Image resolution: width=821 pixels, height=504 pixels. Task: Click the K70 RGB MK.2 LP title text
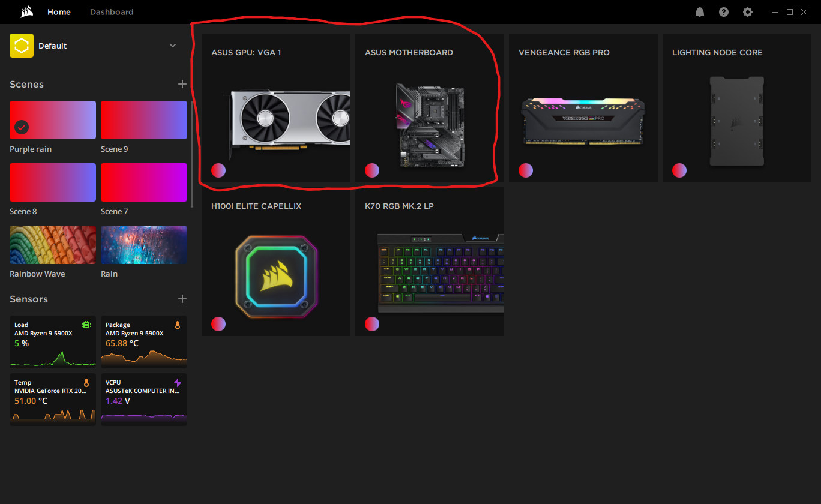[399, 206]
